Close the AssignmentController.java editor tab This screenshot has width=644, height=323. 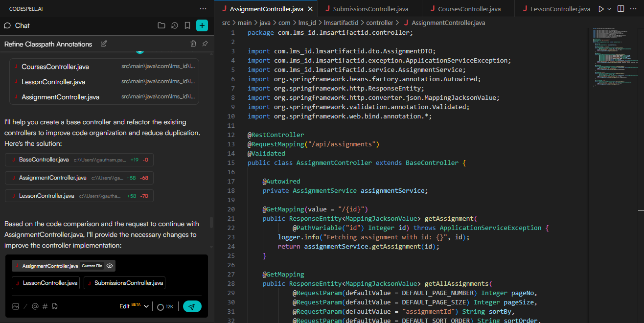(310, 9)
